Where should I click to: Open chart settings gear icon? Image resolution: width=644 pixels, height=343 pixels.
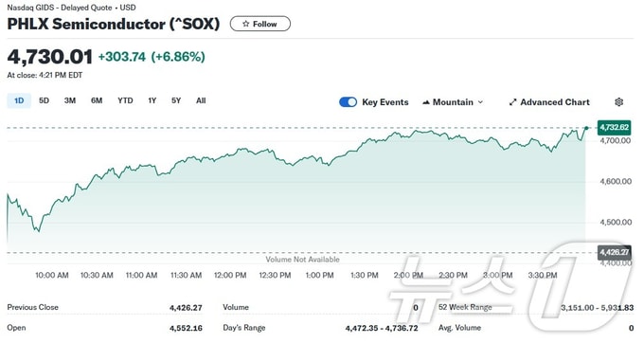[x=618, y=102]
